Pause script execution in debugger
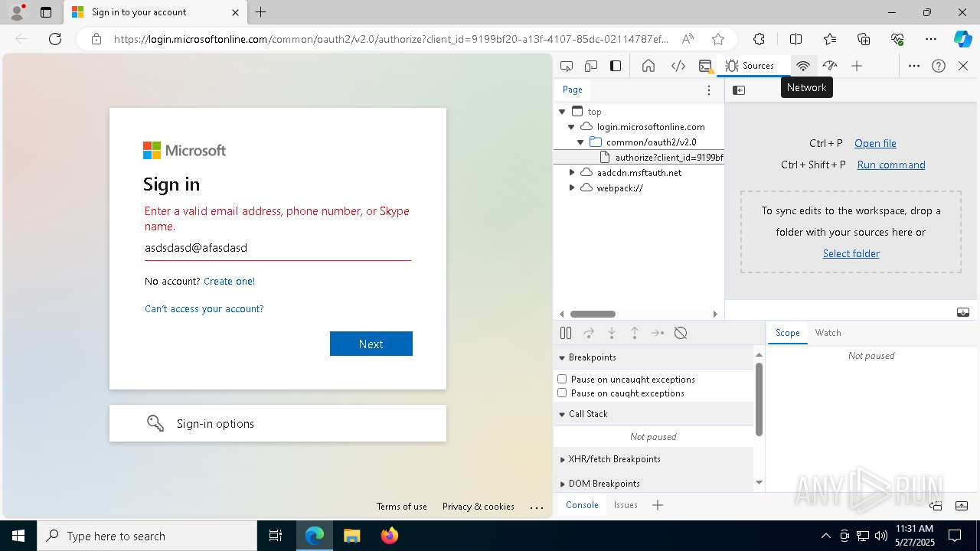This screenshot has height=551, width=980. pyautogui.click(x=566, y=333)
